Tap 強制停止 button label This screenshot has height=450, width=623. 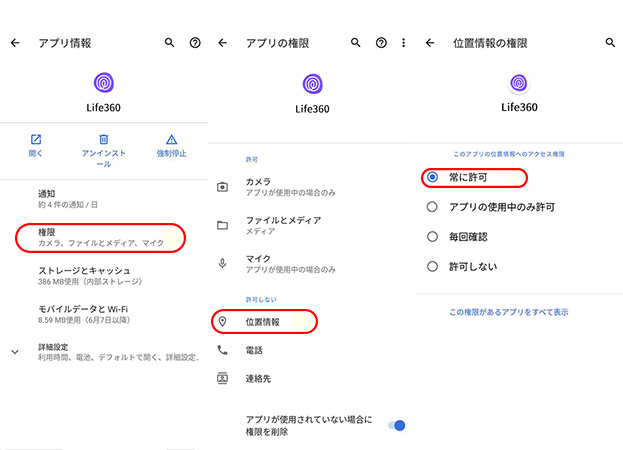(x=172, y=153)
